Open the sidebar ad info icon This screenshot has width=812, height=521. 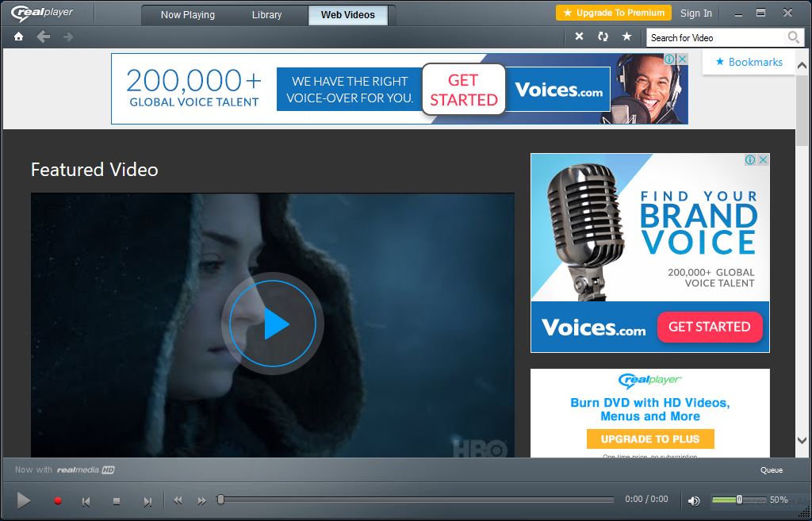[750, 160]
